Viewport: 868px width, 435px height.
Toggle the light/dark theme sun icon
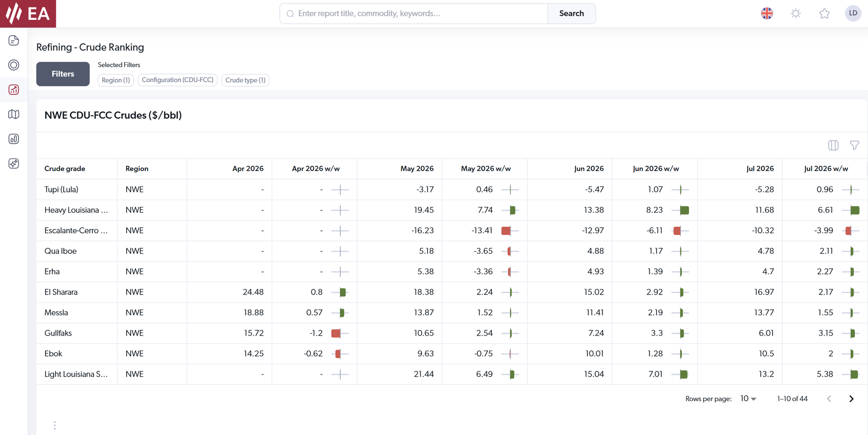796,14
